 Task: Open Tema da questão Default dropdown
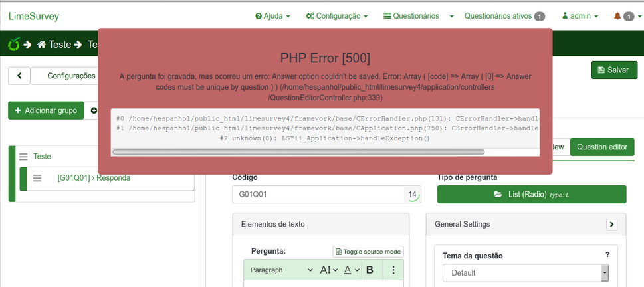coord(526,273)
